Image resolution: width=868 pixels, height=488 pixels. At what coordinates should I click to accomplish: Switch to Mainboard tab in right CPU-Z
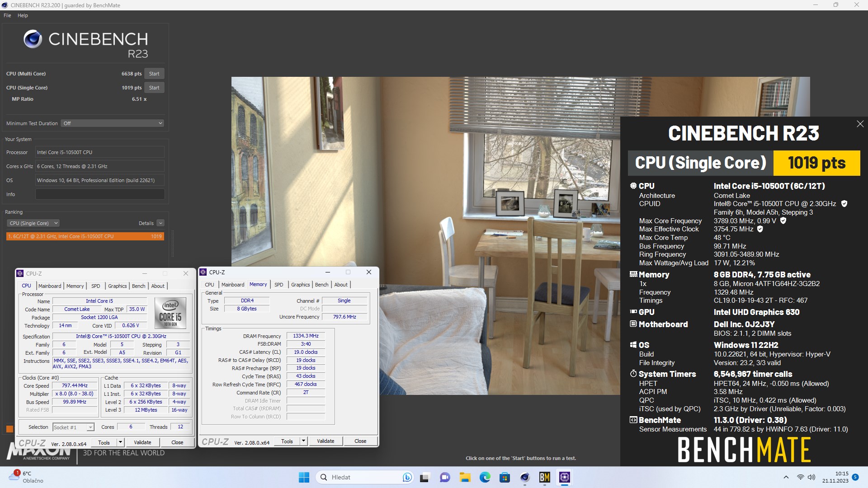click(233, 285)
